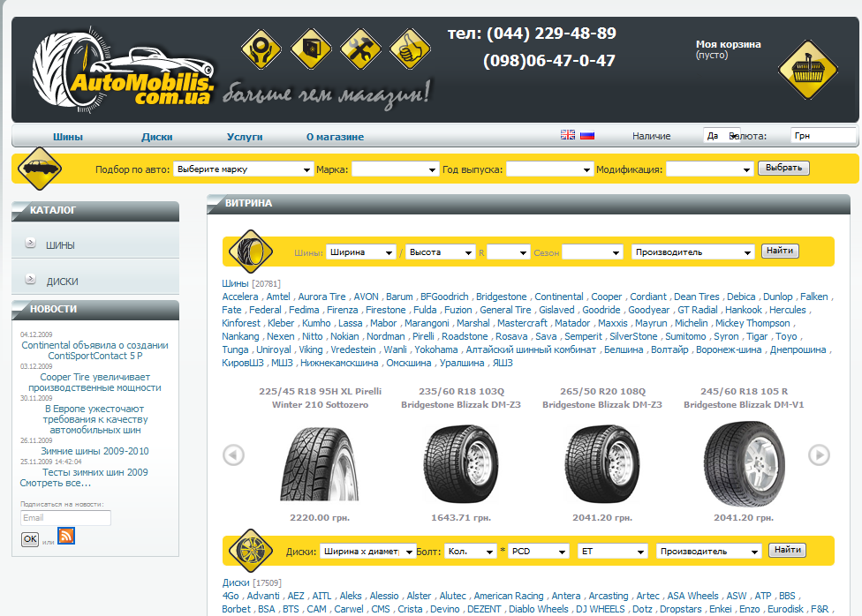Expand the Валюта dropdown showing Грн
This screenshot has width=862, height=616.
tap(823, 136)
